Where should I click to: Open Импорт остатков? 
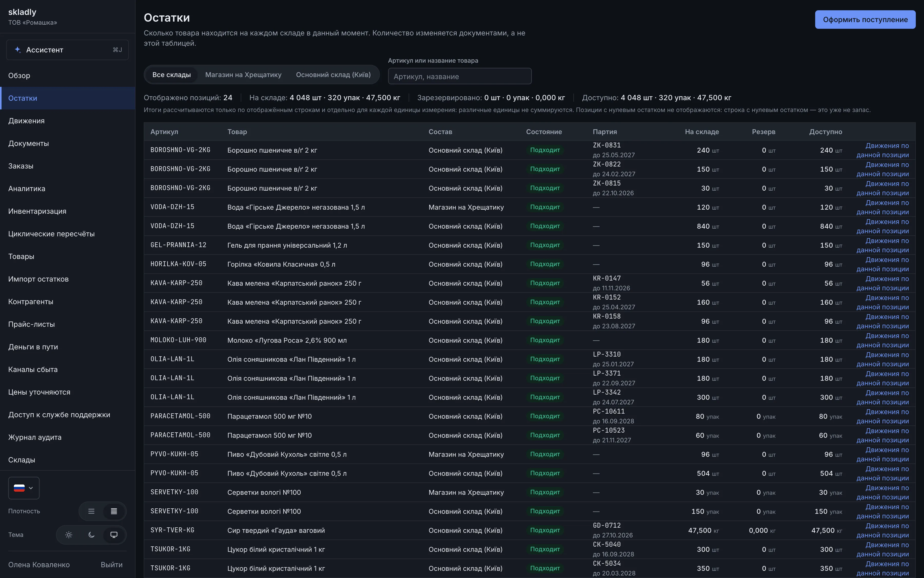tap(68, 279)
